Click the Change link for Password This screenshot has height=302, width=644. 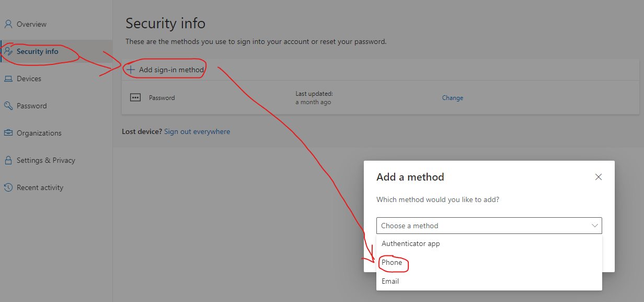(453, 98)
